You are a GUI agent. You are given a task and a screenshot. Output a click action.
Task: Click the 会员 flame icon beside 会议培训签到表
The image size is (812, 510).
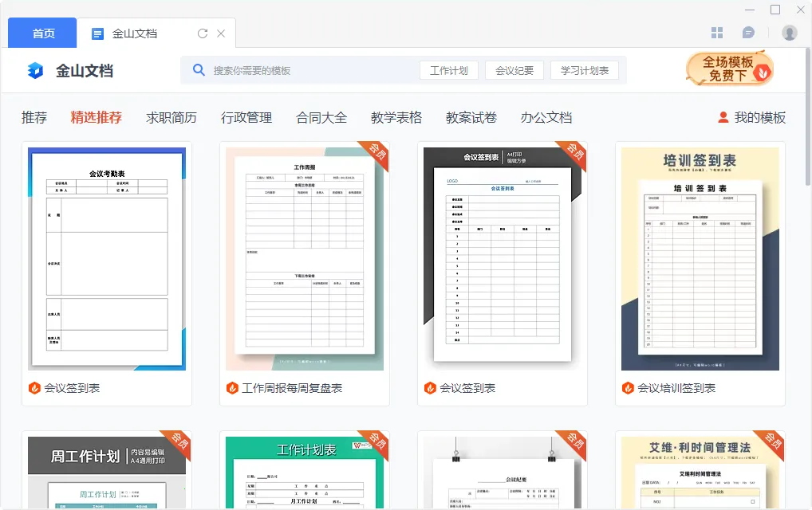pyautogui.click(x=628, y=388)
